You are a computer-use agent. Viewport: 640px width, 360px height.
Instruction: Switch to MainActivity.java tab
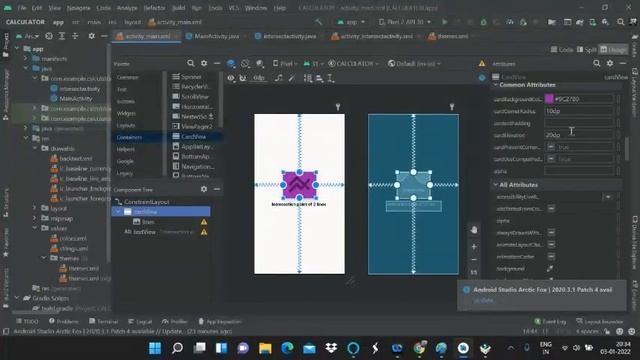click(x=213, y=36)
